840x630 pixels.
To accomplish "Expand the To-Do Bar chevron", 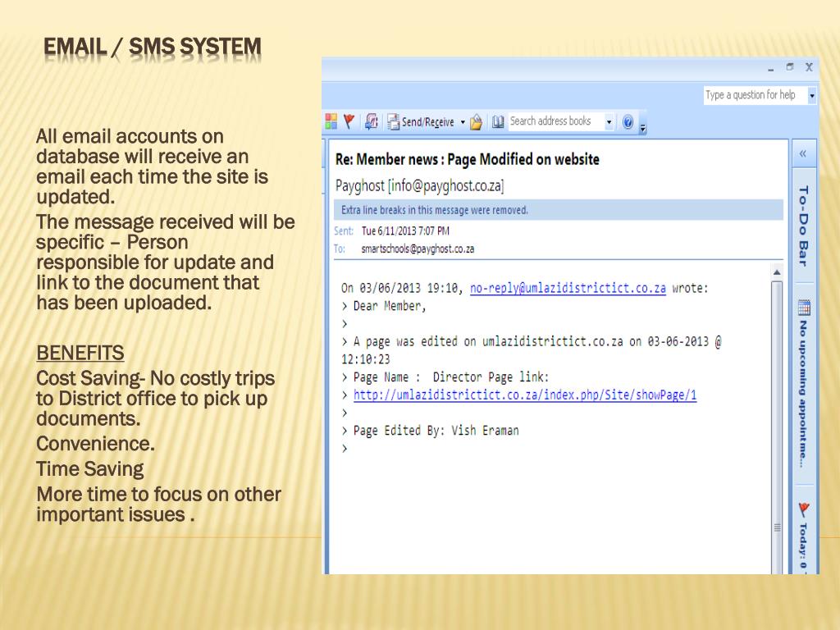I will point(803,153).
